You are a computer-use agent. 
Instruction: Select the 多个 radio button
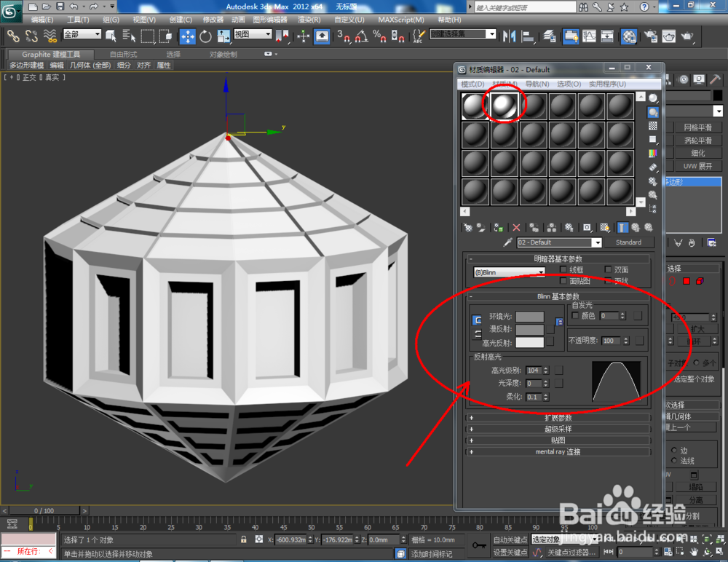point(696,363)
